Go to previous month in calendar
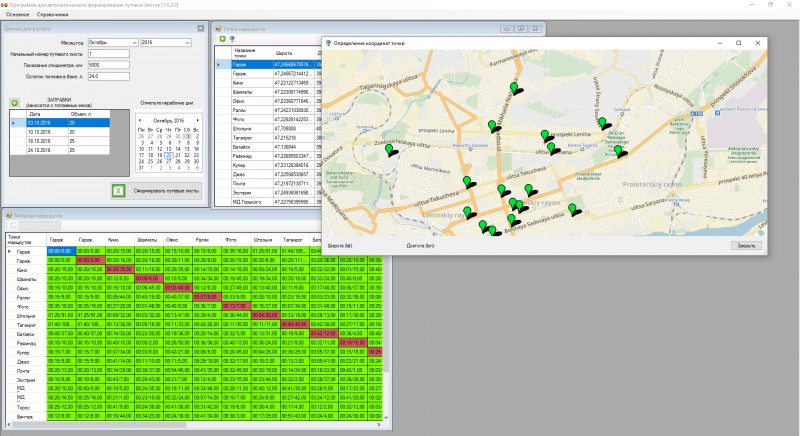Screen dimensions: 800x436 (140, 120)
